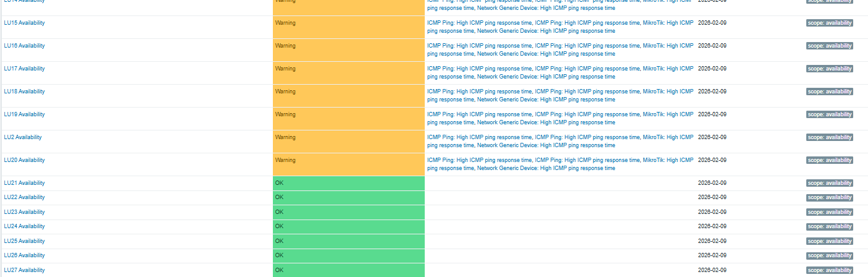
Task: Select the OK status cell for LU21
Action: click(349, 183)
